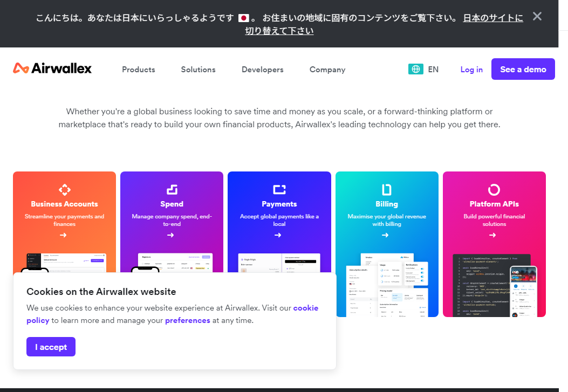The height and width of the screenshot is (392, 568).
Task: Open the EN language selector
Action: [433, 69]
